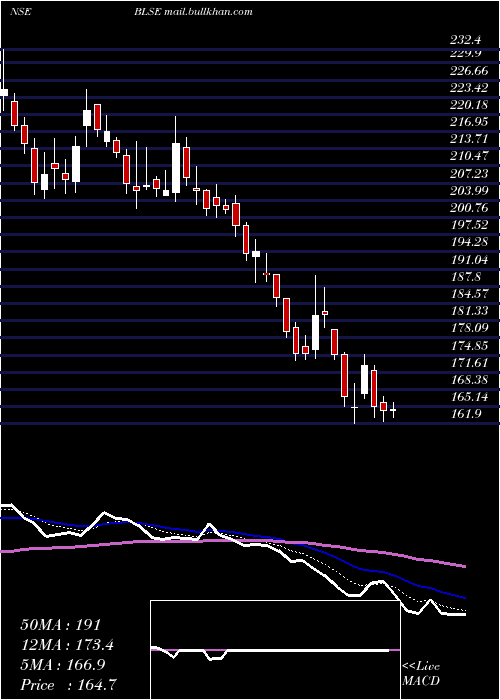The height and width of the screenshot is (700, 500).
Task: Pick the 210.47 price level
Action: (x=470, y=156)
